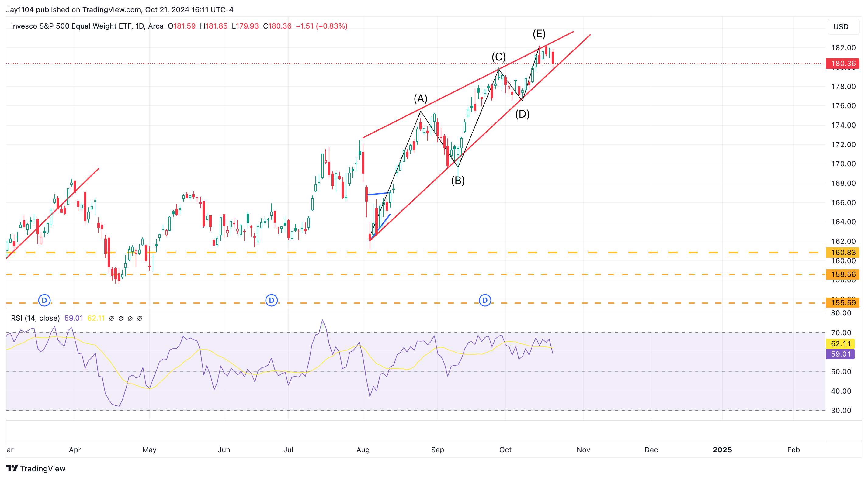Screen dimensions: 868x479
Task: Click the dividend marker near late September
Action: click(485, 300)
